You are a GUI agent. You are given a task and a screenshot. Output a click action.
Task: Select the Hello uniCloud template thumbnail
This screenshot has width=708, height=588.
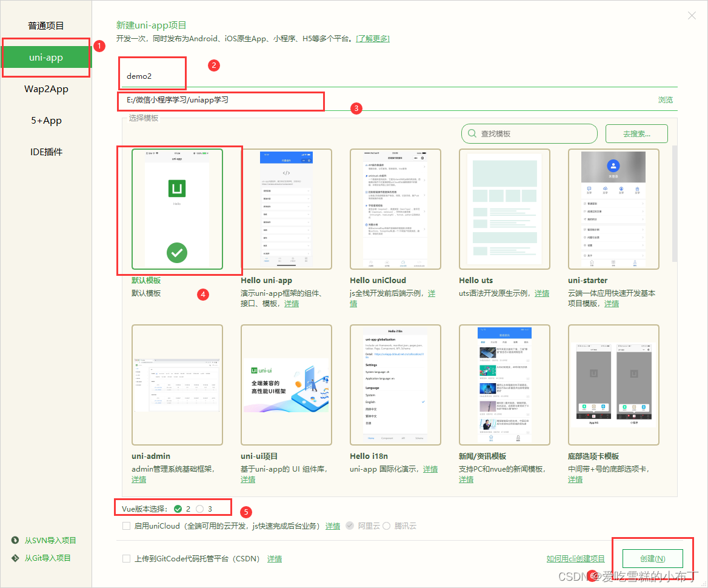[396, 209]
